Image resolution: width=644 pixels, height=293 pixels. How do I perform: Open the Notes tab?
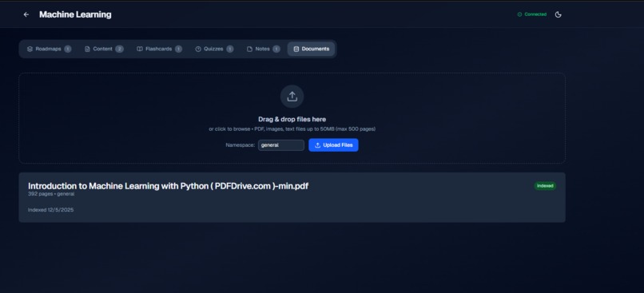click(x=263, y=49)
